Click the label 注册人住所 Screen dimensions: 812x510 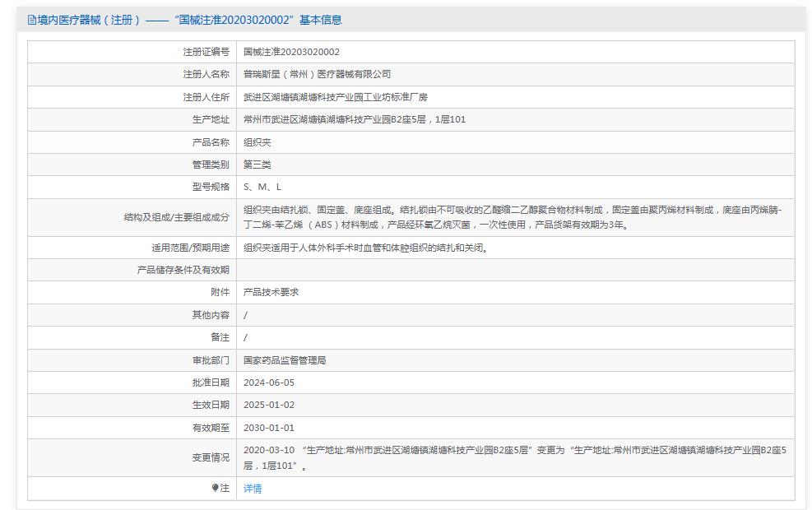point(206,97)
